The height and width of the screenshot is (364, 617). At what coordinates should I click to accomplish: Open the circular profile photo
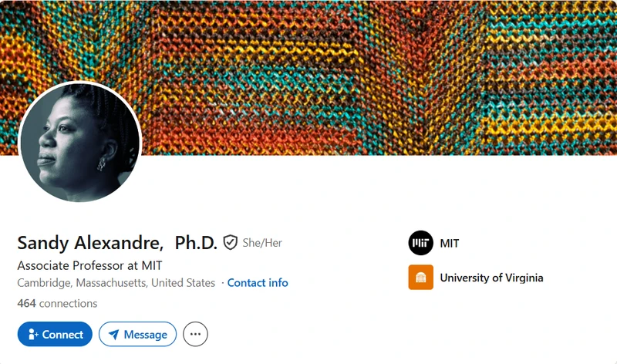click(x=80, y=142)
